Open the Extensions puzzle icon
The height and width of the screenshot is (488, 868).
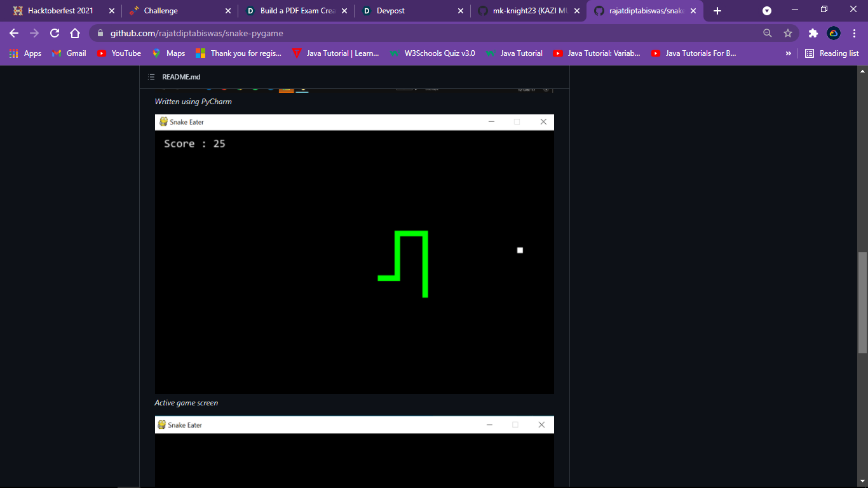(x=813, y=33)
